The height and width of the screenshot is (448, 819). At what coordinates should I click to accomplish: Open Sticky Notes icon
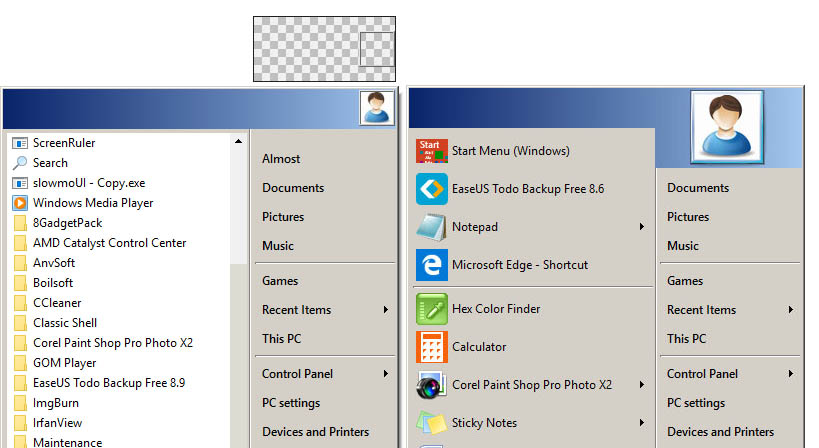(432, 423)
